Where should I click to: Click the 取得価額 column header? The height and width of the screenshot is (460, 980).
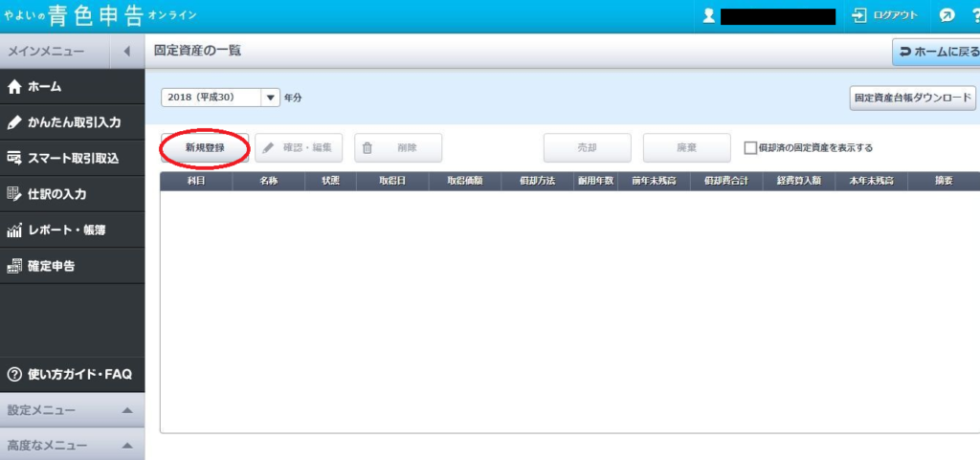pos(465,181)
